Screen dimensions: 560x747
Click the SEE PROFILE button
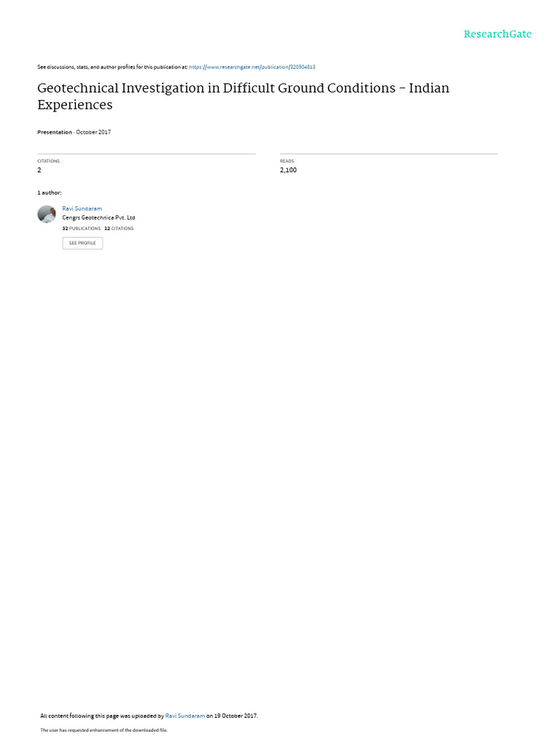pos(82,243)
